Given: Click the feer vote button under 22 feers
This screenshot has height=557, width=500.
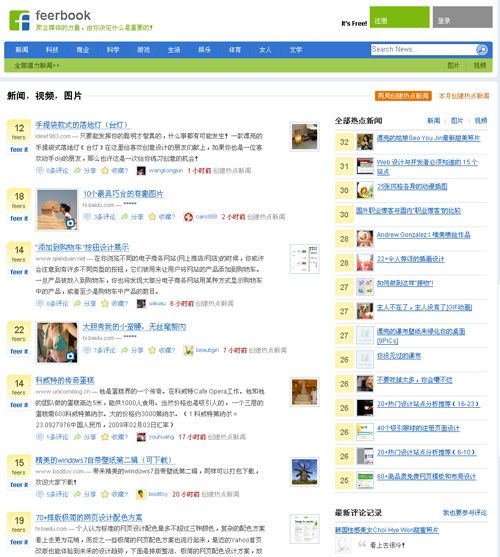Looking at the screenshot, I should pyautogui.click(x=19, y=351).
